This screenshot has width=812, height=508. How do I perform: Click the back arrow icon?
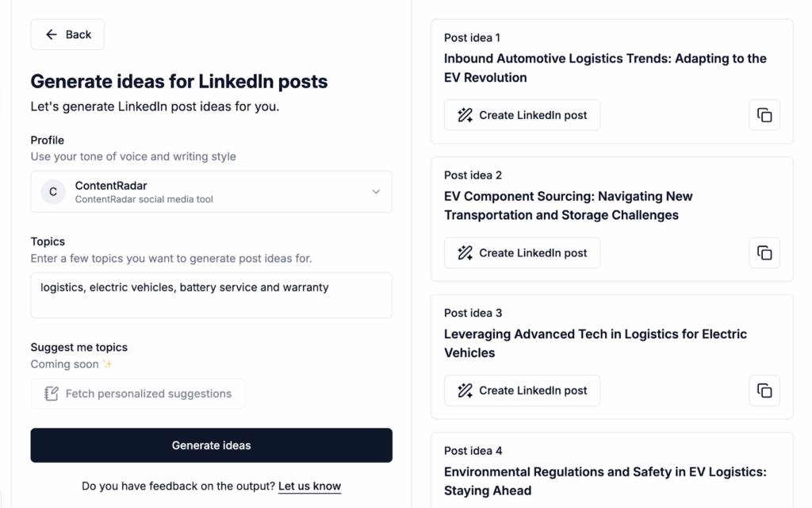tap(52, 35)
